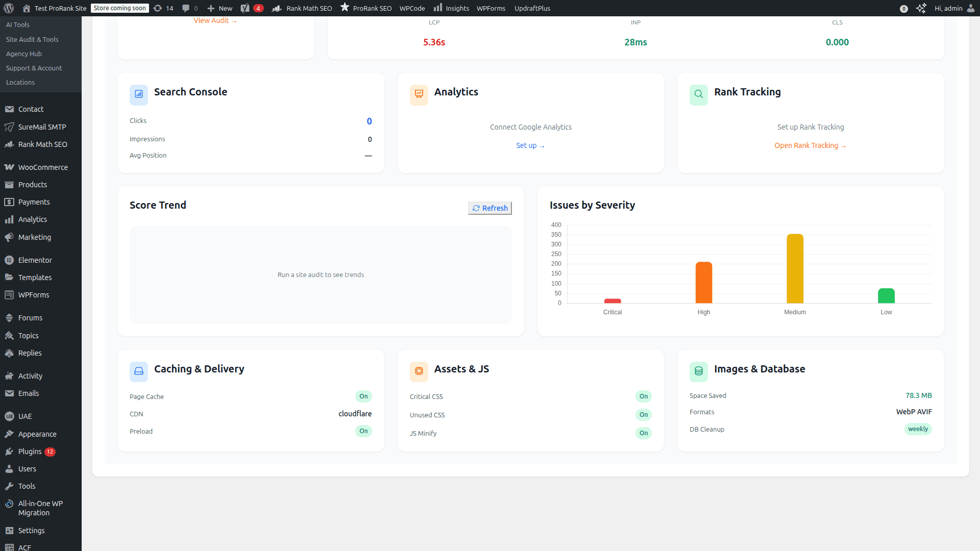
Task: Open the Hi, admin account menu
Action: click(949, 8)
